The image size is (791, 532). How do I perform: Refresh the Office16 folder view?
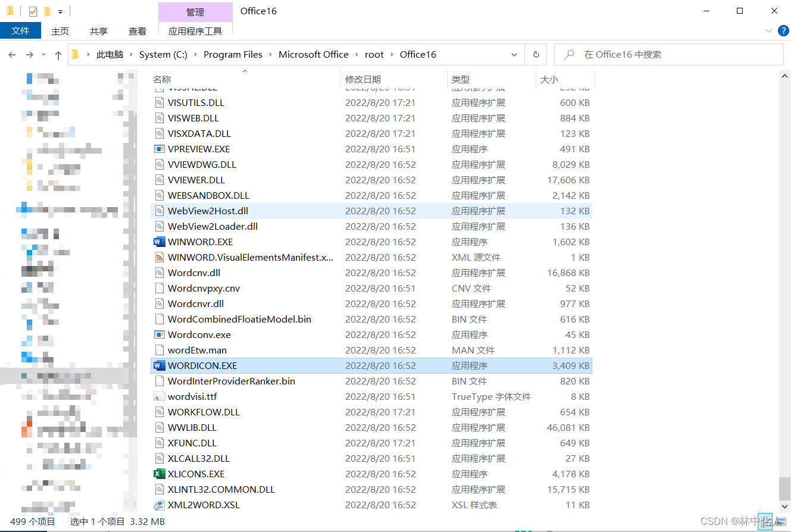click(x=536, y=54)
